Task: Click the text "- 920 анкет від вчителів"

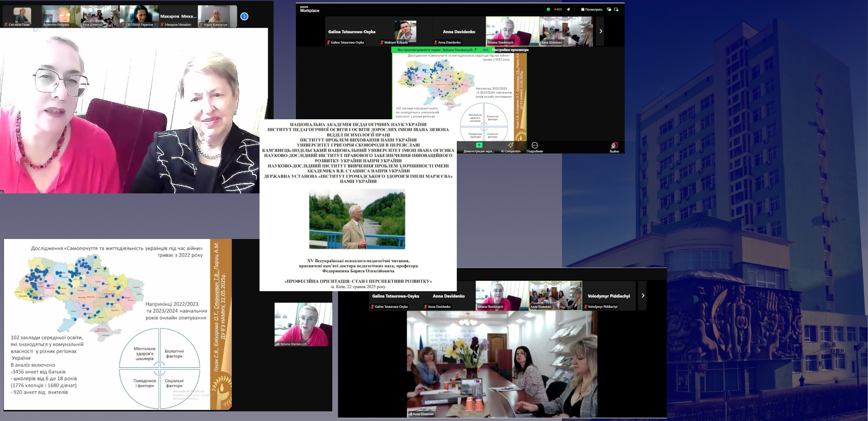Action: (39, 392)
